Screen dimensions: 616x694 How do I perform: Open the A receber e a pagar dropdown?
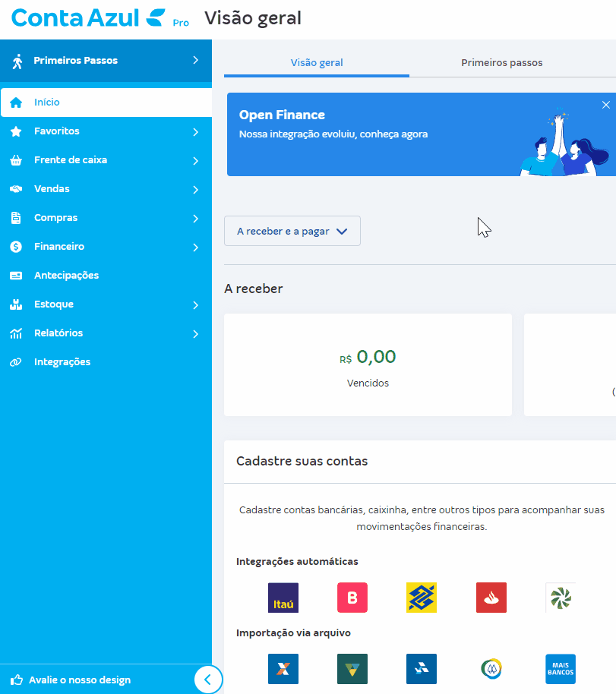coord(292,231)
